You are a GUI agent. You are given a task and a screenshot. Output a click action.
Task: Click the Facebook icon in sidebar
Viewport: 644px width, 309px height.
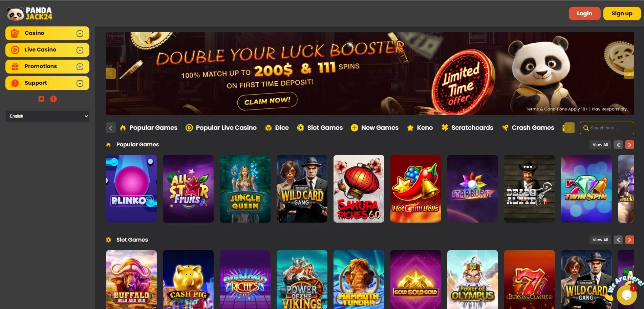tap(53, 99)
